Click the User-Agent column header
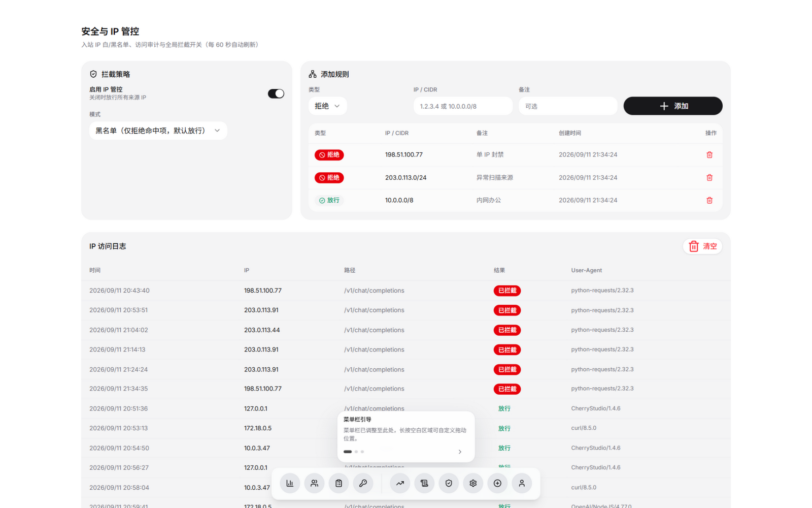The image size is (812, 508). point(587,270)
